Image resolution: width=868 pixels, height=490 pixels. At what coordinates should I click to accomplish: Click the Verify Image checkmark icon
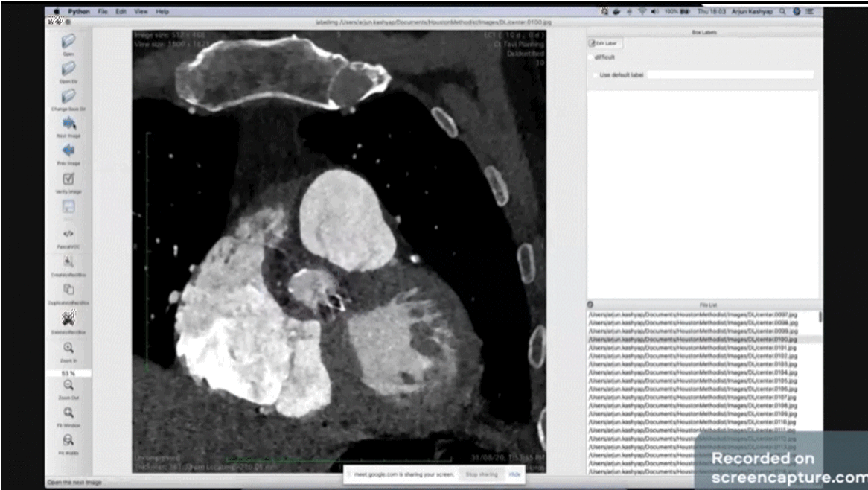(x=68, y=179)
